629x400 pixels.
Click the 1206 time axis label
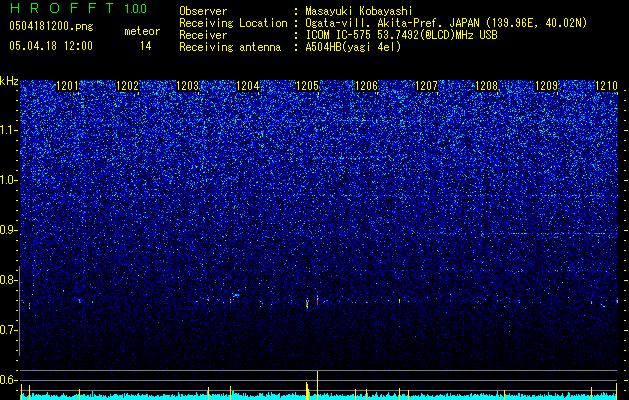click(x=367, y=86)
